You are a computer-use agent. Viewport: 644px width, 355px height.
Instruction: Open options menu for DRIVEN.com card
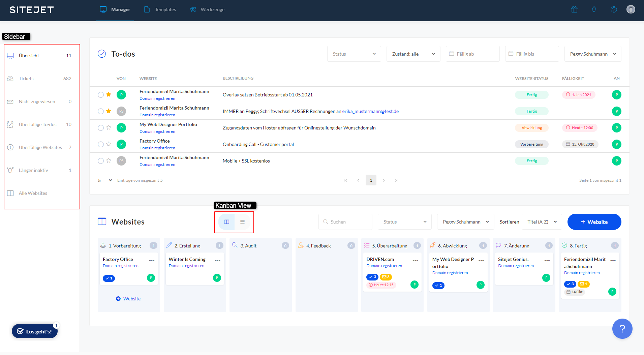[415, 260]
